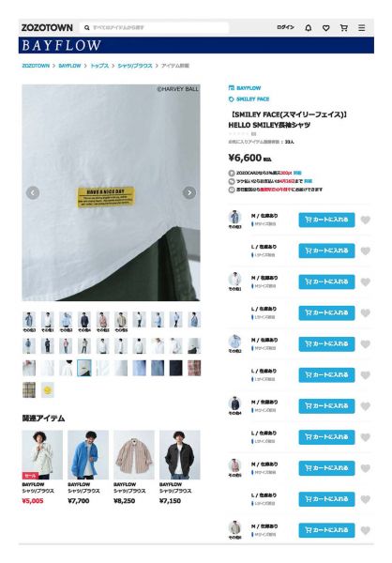Open SMILEY FACE tag link

pyautogui.click(x=249, y=99)
